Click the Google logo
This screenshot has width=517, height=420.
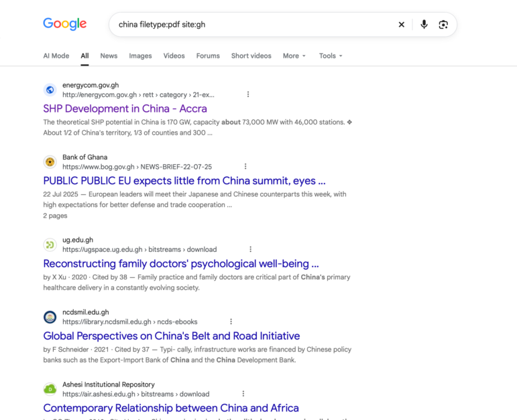65,24
